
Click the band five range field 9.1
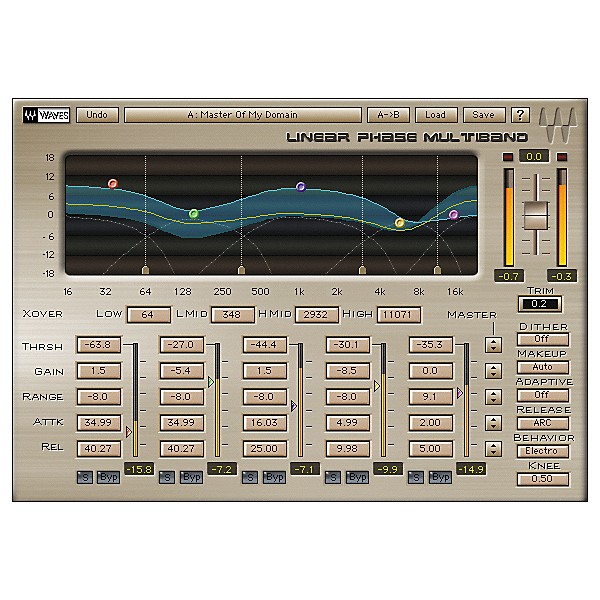click(430, 397)
